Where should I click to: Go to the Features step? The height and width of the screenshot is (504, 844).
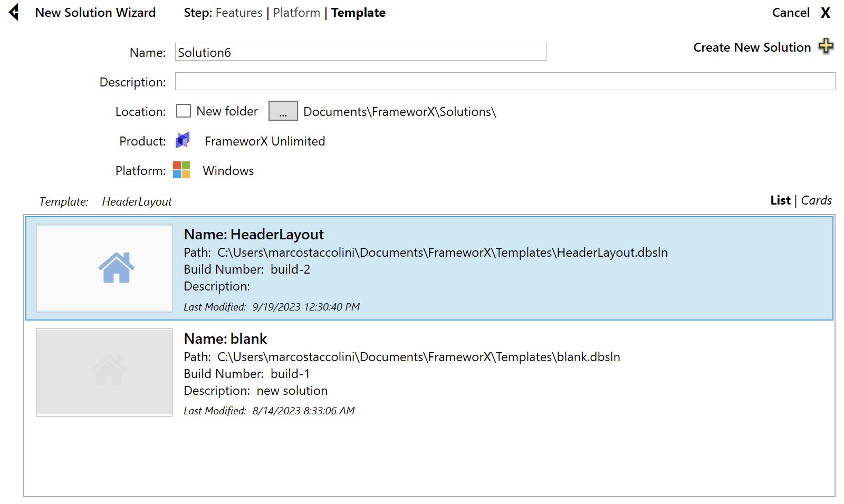pyautogui.click(x=239, y=13)
